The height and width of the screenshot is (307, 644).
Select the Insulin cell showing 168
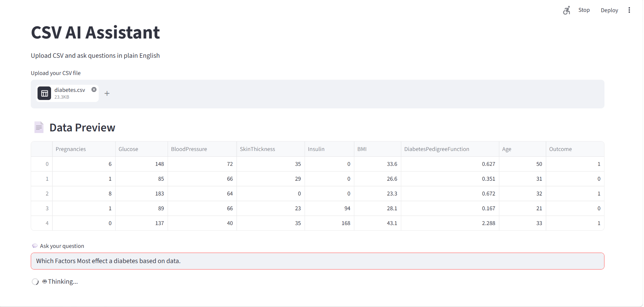point(329,223)
